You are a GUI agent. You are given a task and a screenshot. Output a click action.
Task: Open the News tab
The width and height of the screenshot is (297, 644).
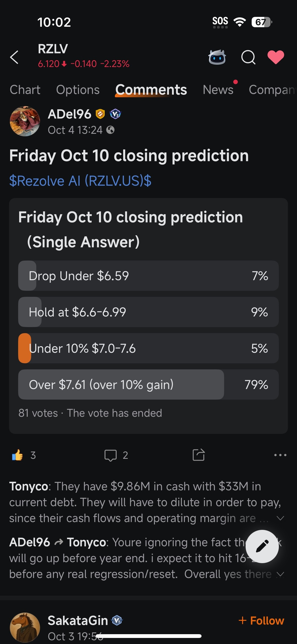tap(218, 90)
